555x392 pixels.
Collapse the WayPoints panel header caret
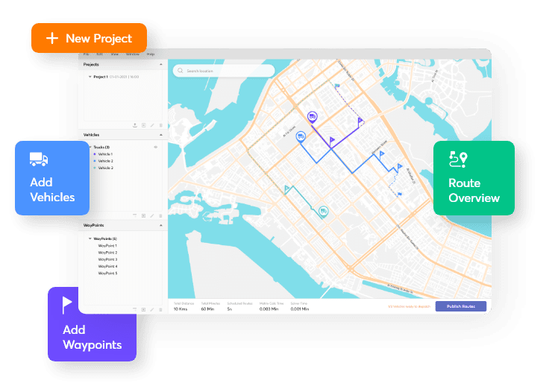pyautogui.click(x=161, y=225)
